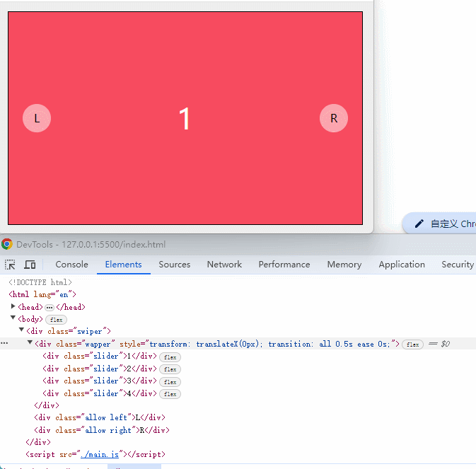
Task: Select the slider 3 div node
Action: click(x=100, y=381)
